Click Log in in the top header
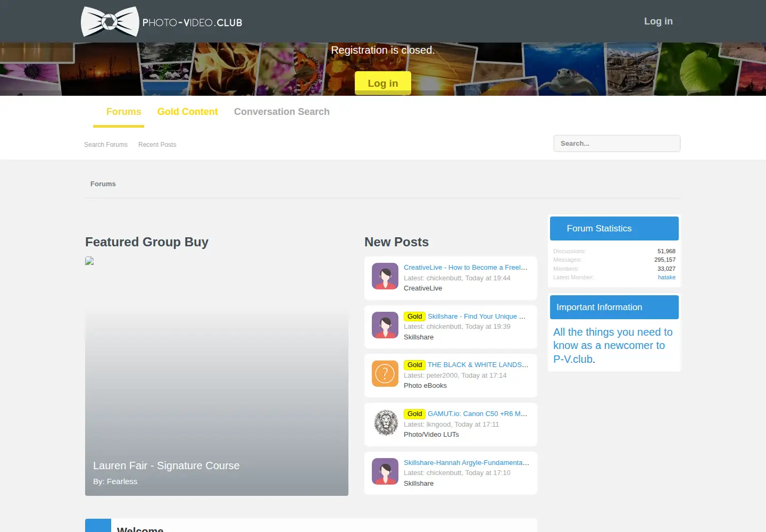This screenshot has width=766, height=532. tap(659, 21)
